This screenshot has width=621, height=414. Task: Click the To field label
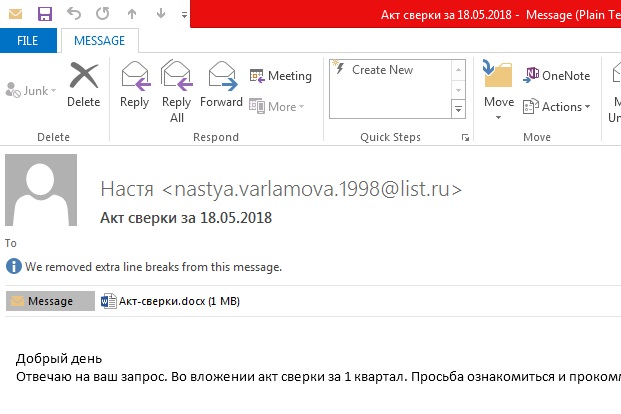coord(11,243)
